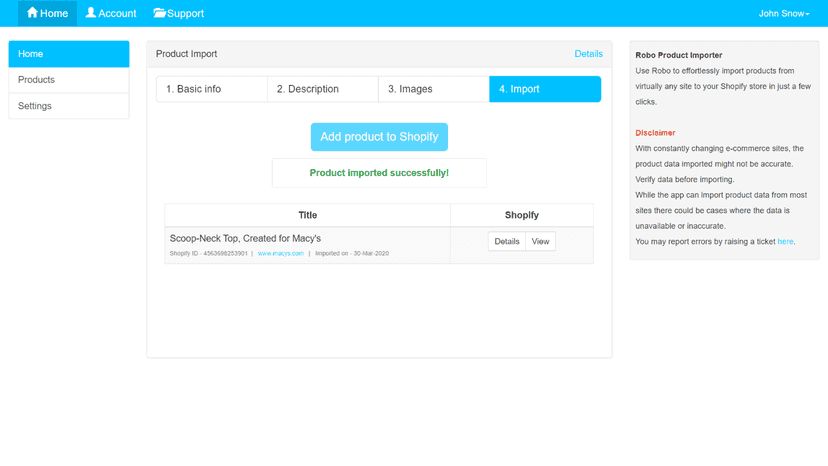This screenshot has width=828, height=466.
Task: Click the Details link in Product Import header
Action: (x=588, y=54)
